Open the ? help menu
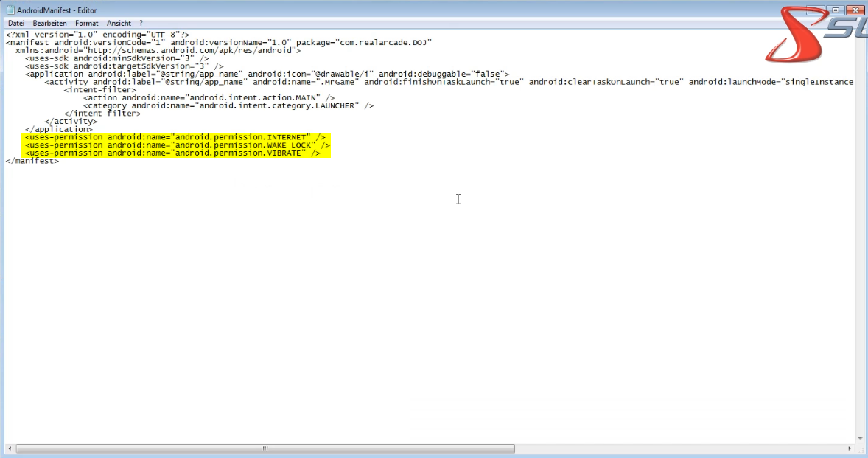This screenshot has width=868, height=458. coord(141,24)
